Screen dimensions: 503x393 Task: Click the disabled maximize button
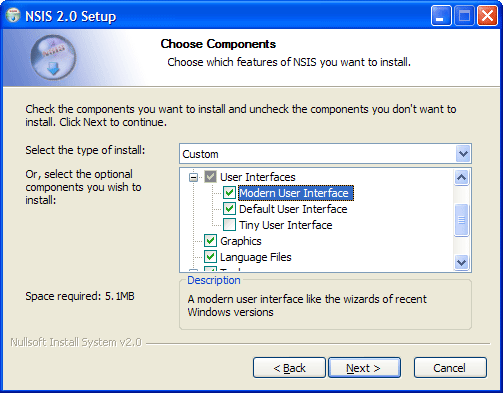pos(464,16)
